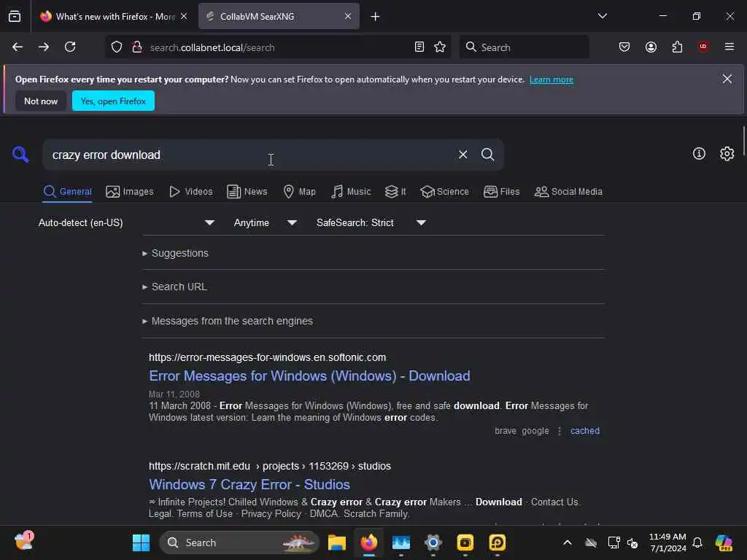Viewport: 747px width, 560px height.
Task: Click the taskbar Search box
Action: pyautogui.click(x=239, y=542)
